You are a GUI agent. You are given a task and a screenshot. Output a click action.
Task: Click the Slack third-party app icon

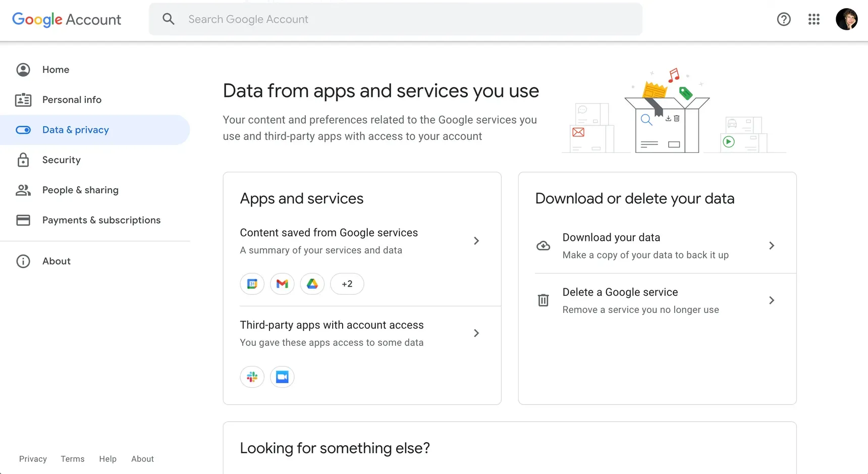click(252, 377)
